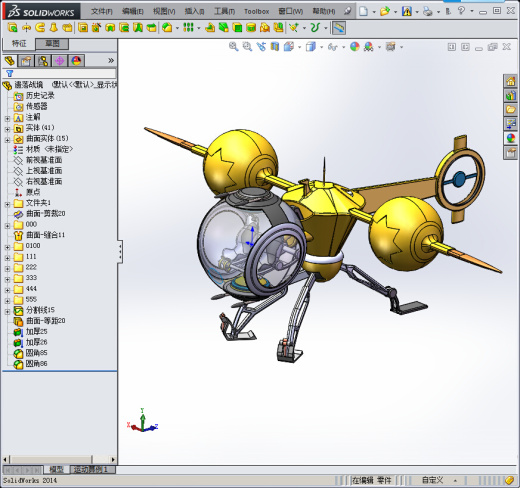Switch to the 草图 tab
This screenshot has height=488, width=520.
coord(52,43)
